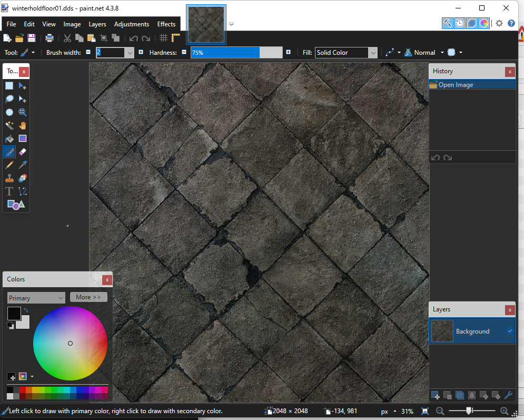Open the Layers menu
This screenshot has width=524, height=420.
click(97, 24)
